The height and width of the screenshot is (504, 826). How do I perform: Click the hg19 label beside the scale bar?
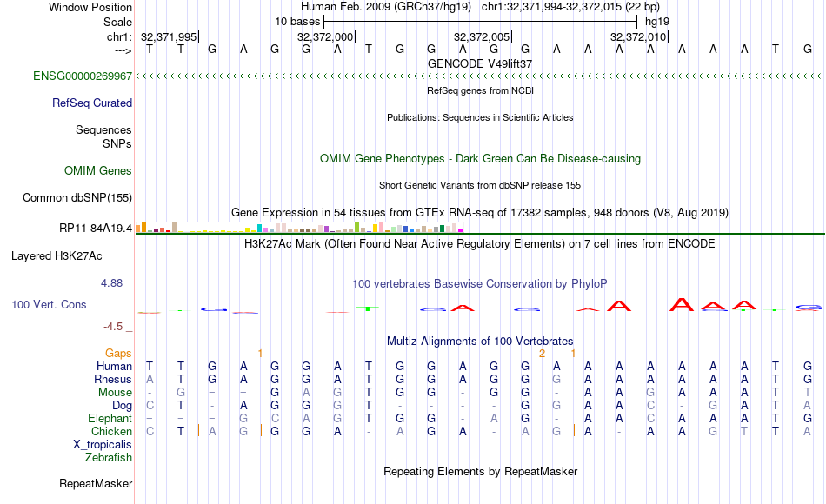click(657, 22)
